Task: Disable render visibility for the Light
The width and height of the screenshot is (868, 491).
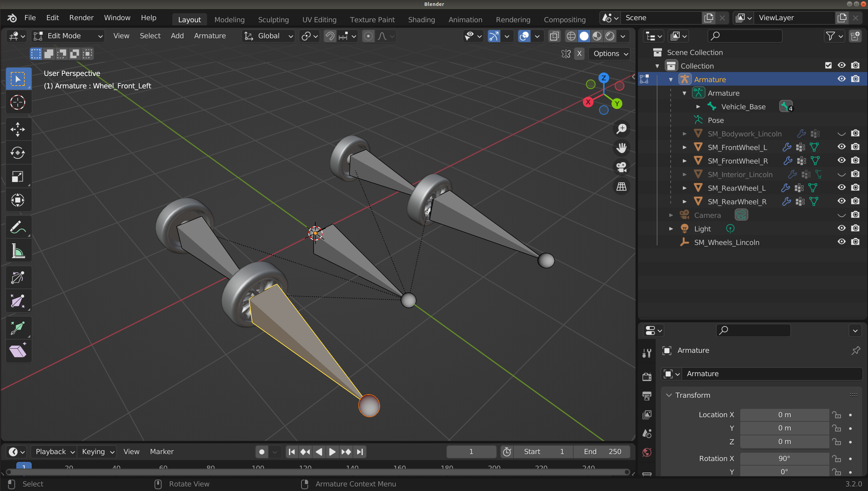Action: coord(855,228)
